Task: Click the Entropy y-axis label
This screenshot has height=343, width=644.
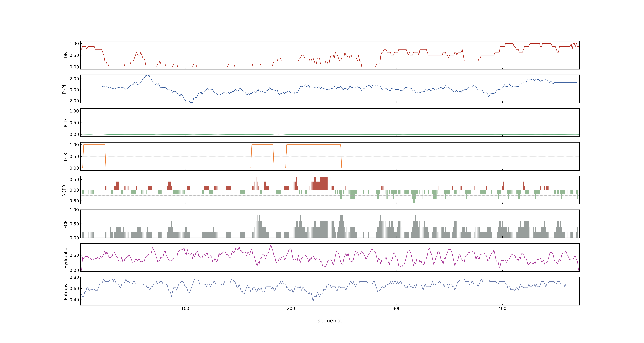Action: pos(66,292)
